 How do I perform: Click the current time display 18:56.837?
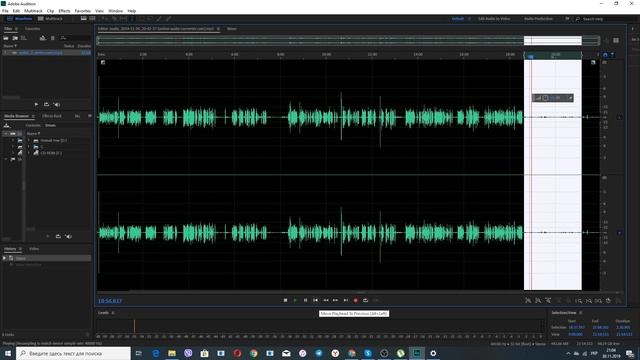coord(110,301)
